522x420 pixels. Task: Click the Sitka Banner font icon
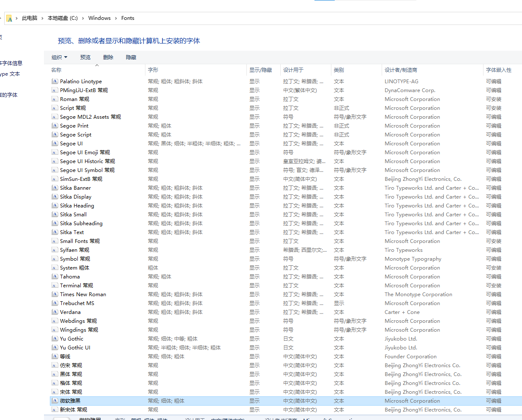coord(55,188)
